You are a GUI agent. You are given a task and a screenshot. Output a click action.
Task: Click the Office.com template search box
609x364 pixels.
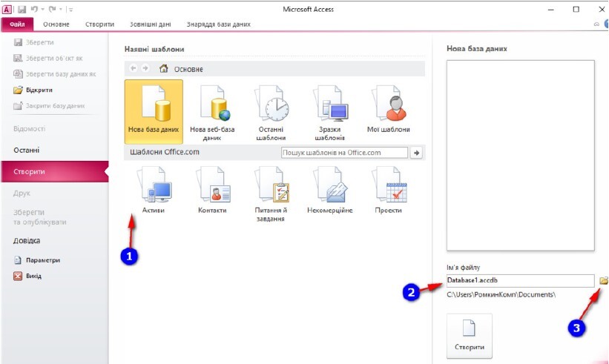[344, 153]
